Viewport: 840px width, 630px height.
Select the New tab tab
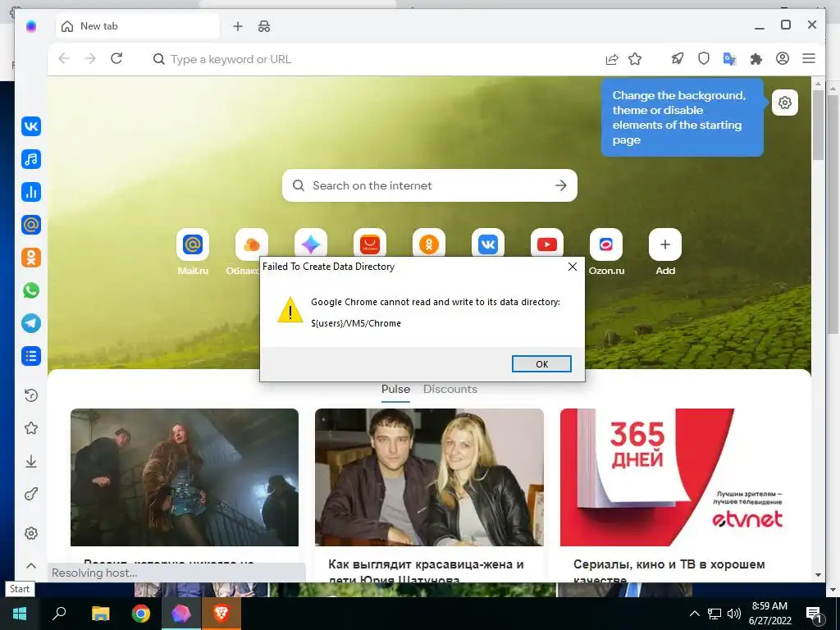tap(138, 26)
